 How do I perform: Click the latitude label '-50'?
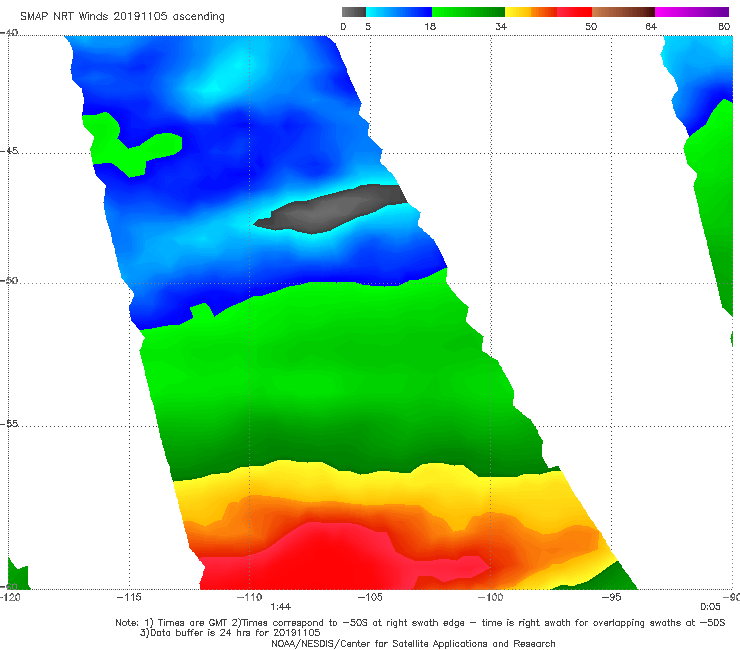(9, 280)
